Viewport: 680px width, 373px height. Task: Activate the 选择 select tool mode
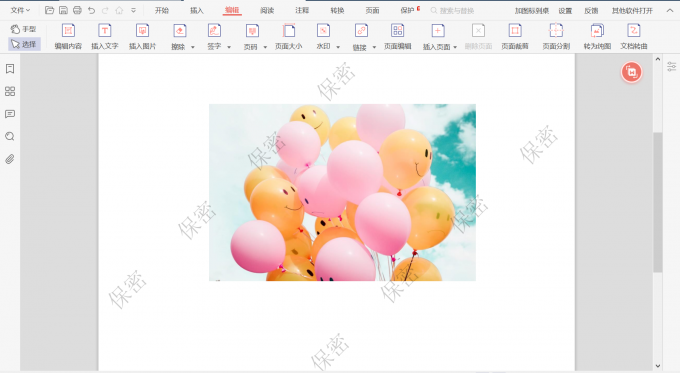(x=24, y=44)
